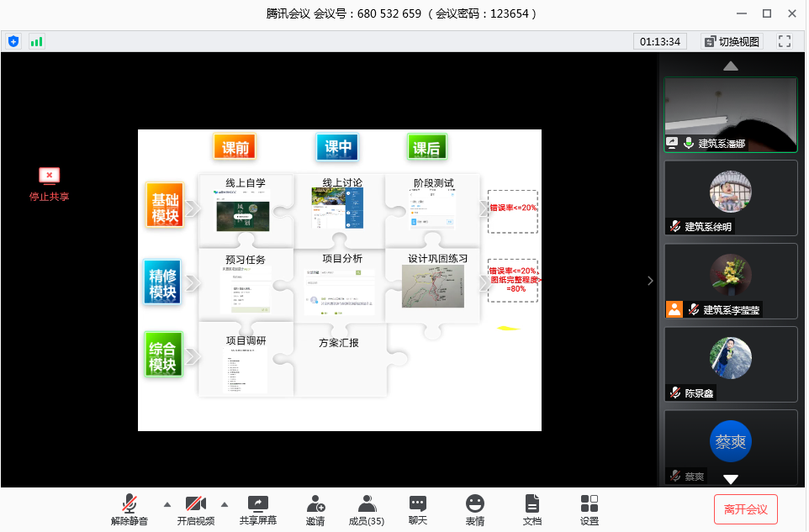Click the 离开会议 leave meeting button
This screenshot has height=532, width=809.
click(745, 509)
